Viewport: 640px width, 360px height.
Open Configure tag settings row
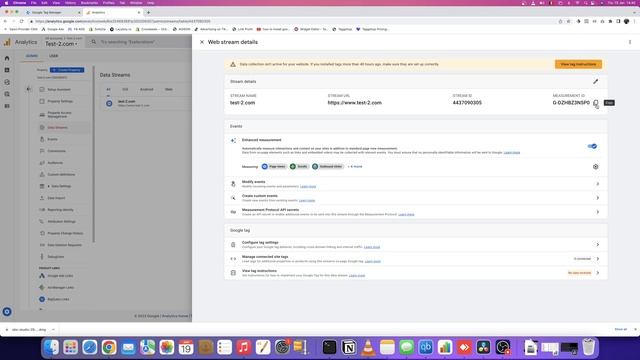tap(416, 244)
